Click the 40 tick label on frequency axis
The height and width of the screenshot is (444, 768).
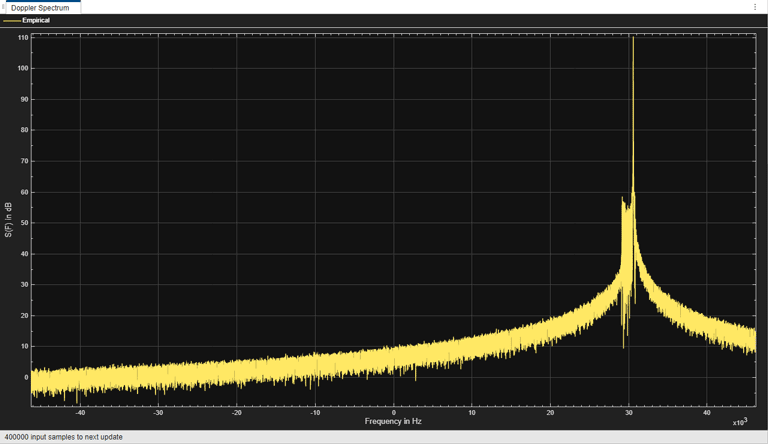pos(707,412)
